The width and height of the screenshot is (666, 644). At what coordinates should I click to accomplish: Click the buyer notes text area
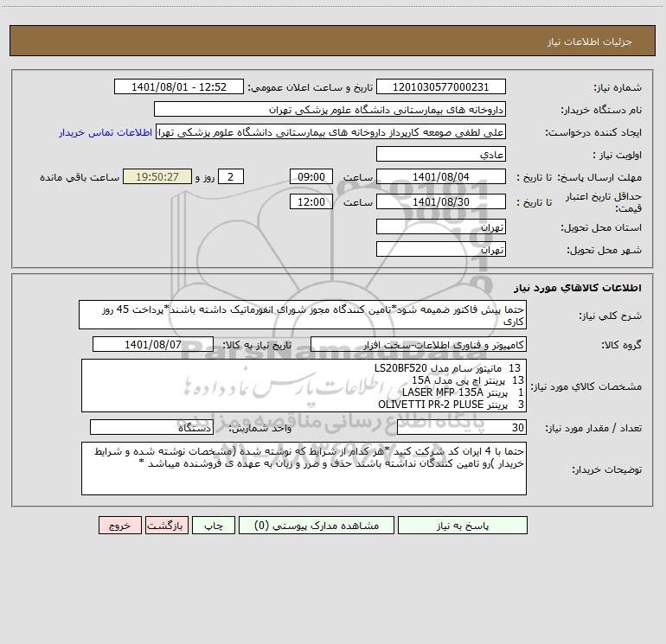[304, 469]
